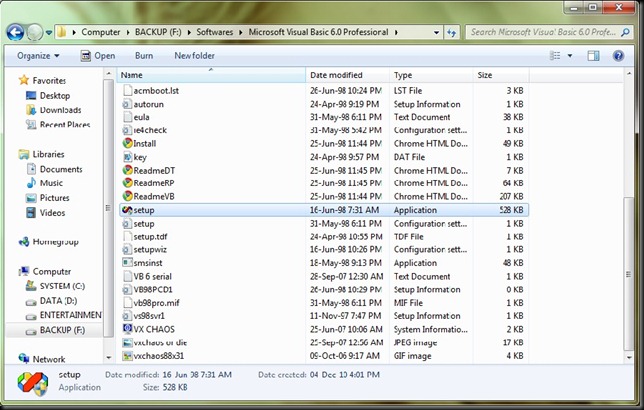Screen dimensions: 644x410
Task: Select the autorun setup information icon
Action: [x=127, y=104]
